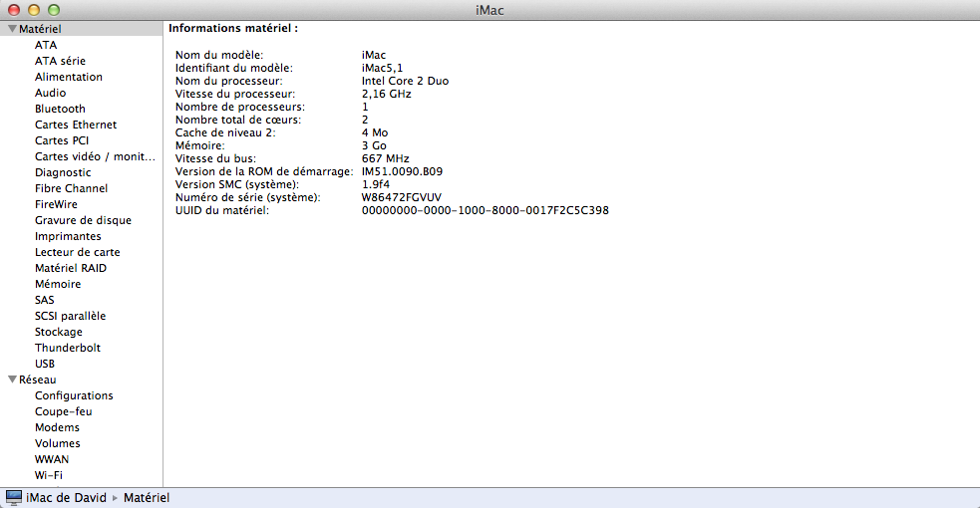Zoom the window with green button
980x508 pixels.
click(x=54, y=10)
